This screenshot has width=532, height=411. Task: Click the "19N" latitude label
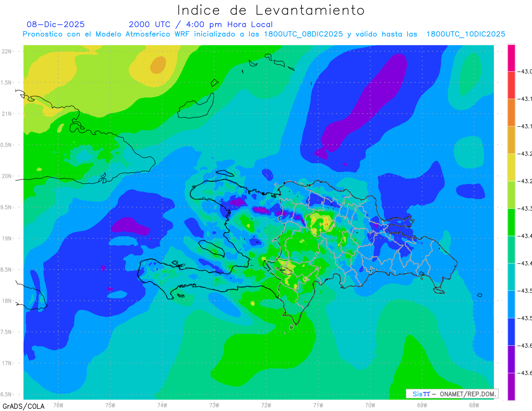tap(7, 239)
